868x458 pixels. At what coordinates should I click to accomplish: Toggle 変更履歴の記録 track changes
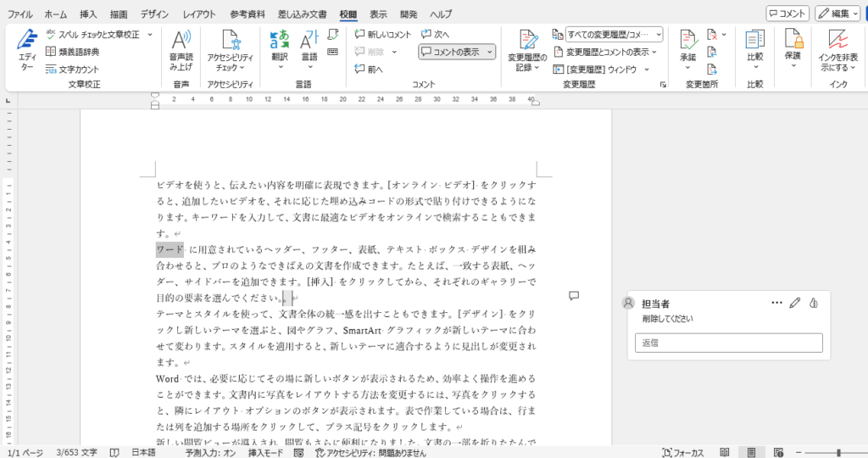(527, 51)
